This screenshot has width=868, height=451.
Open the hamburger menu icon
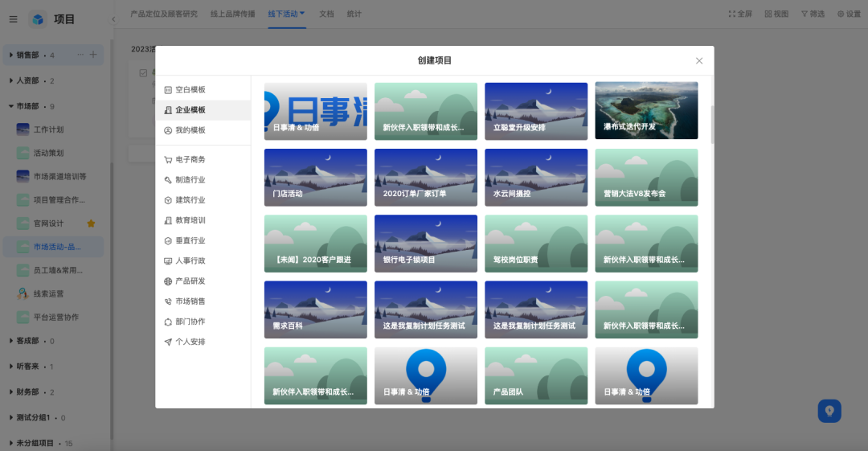tap(14, 19)
